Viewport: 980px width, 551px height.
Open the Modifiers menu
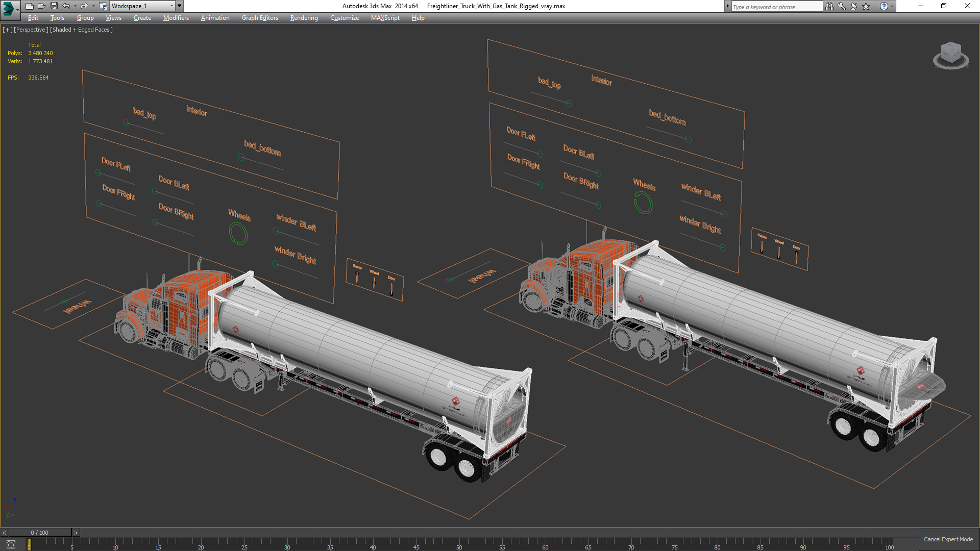click(x=176, y=18)
